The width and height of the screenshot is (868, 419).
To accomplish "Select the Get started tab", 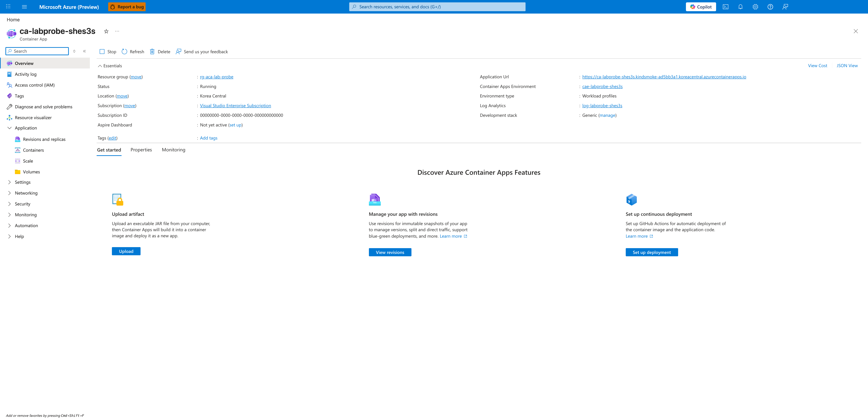I will click(109, 150).
